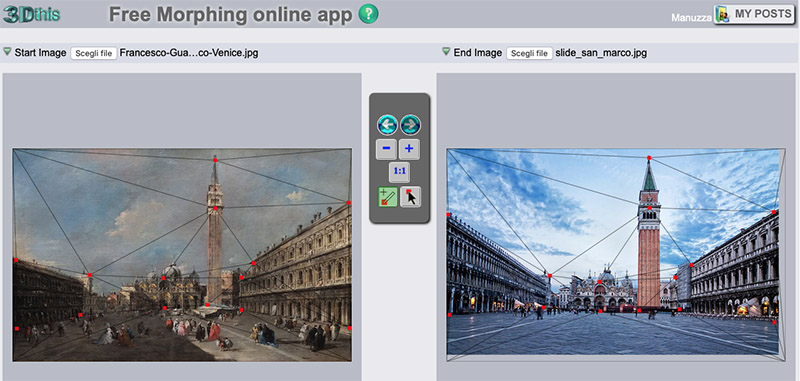Open the green help question mark
The height and width of the screenshot is (381, 800).
tap(368, 14)
